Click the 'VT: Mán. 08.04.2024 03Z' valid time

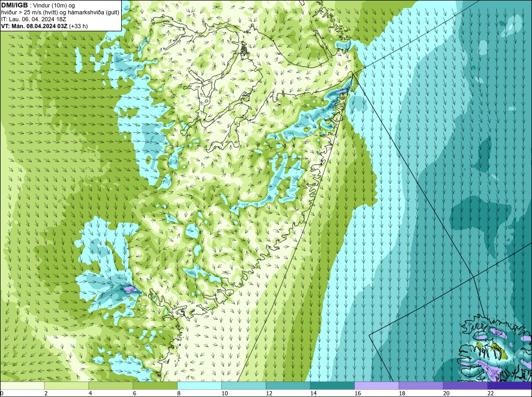34,26
